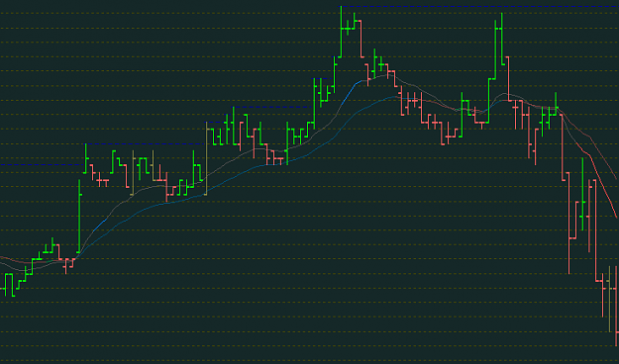This screenshot has width=619, height=364.
Task: Click the short blue dashed line at the left edge
Action: point(42,164)
